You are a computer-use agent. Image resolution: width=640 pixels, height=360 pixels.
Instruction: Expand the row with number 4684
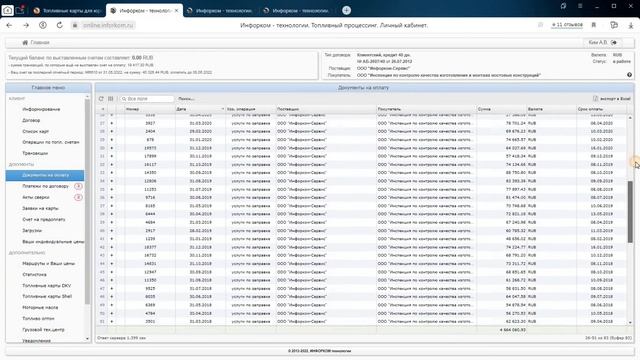click(111, 222)
